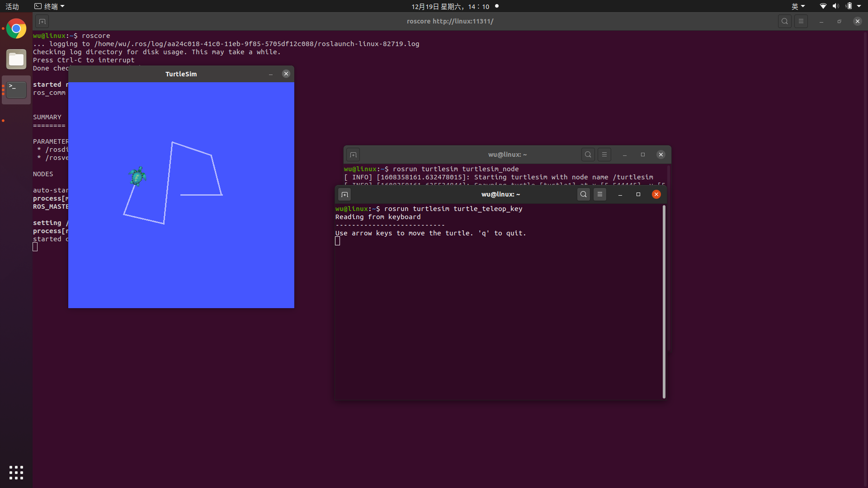Open the 英 input method dropdown
868x488 pixels.
coord(798,6)
